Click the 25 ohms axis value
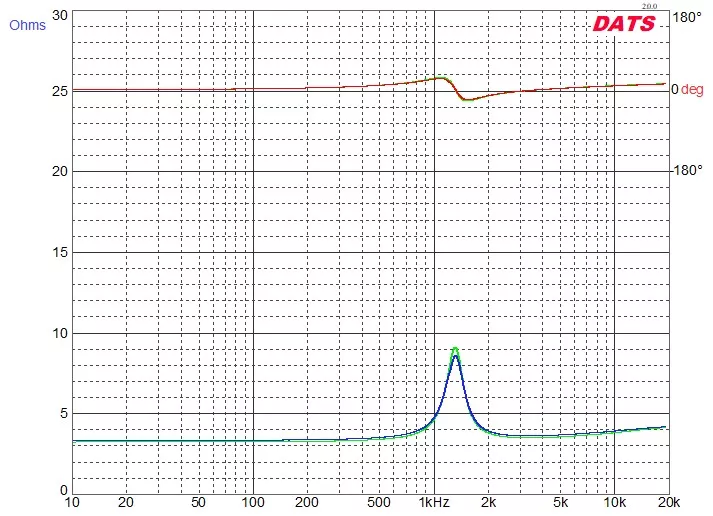Screen dimensions: 713x516 tap(61, 91)
